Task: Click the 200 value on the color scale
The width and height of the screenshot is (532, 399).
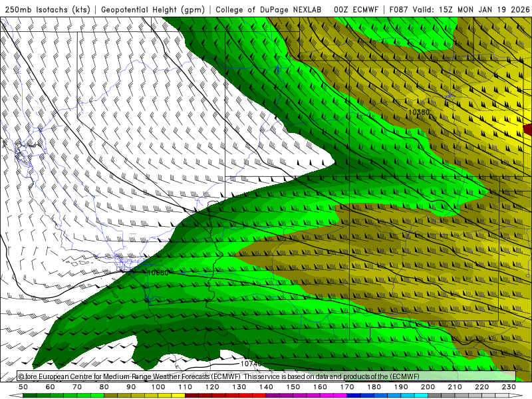Action: [x=428, y=387]
